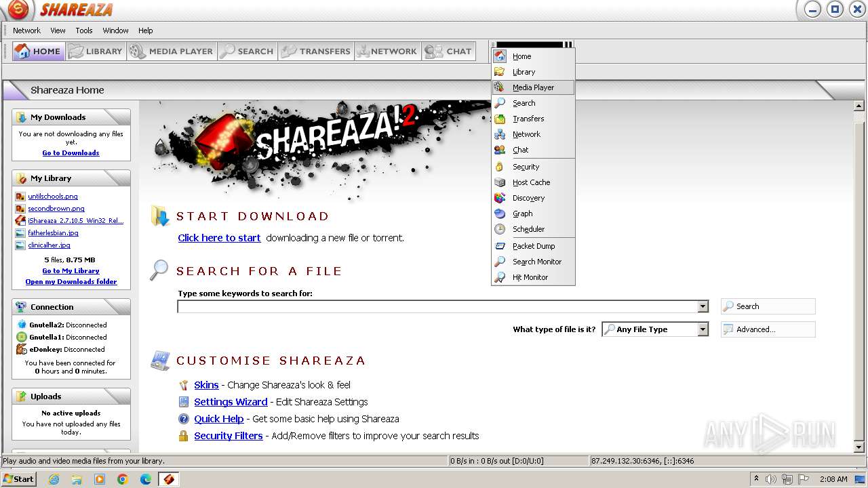Open the Windows Start button
The height and width of the screenshot is (488, 868).
tap(18, 479)
